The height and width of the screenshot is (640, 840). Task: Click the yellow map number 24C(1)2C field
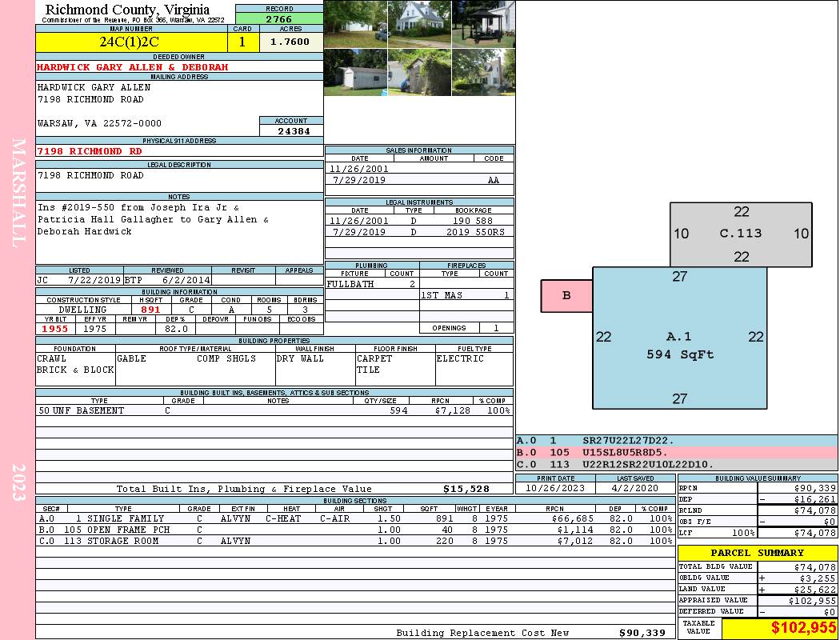coord(131,42)
